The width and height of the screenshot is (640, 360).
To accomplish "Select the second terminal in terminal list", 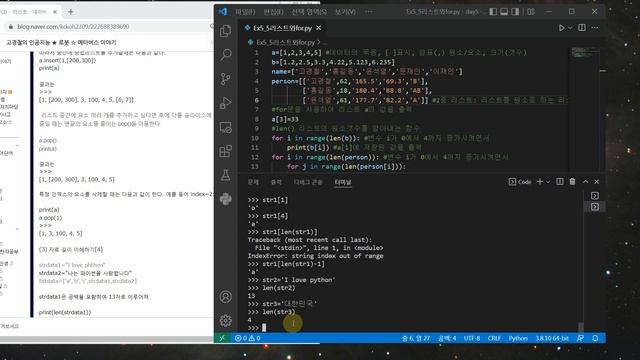I will click(595, 207).
